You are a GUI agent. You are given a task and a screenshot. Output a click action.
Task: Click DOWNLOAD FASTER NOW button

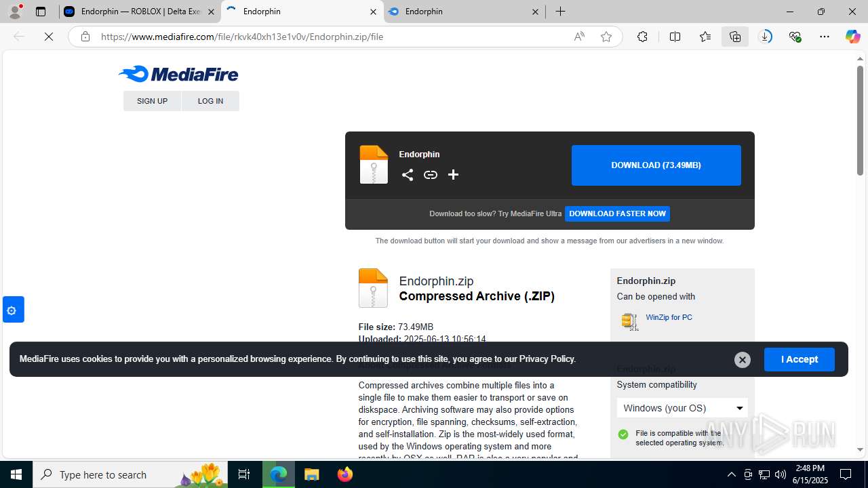(617, 213)
